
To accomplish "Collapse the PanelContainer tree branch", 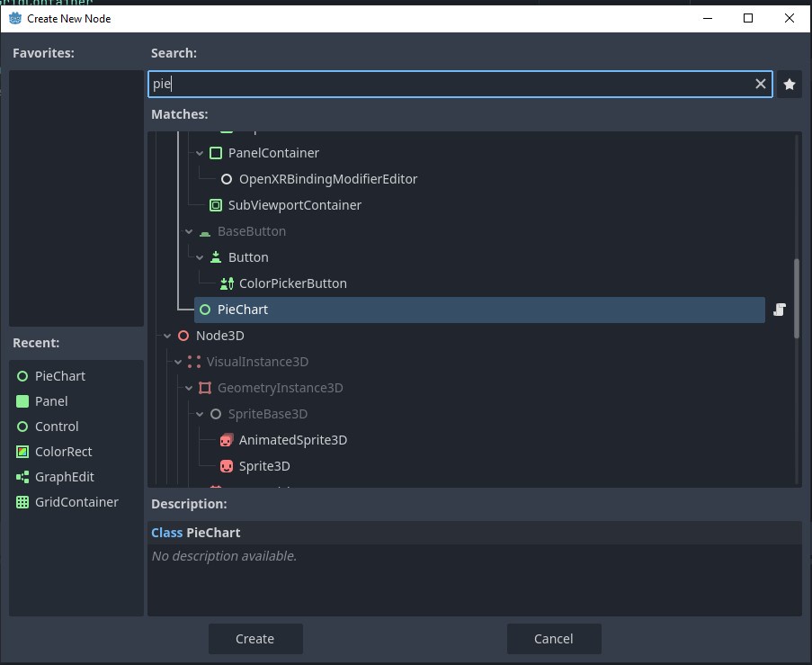I will 200,153.
